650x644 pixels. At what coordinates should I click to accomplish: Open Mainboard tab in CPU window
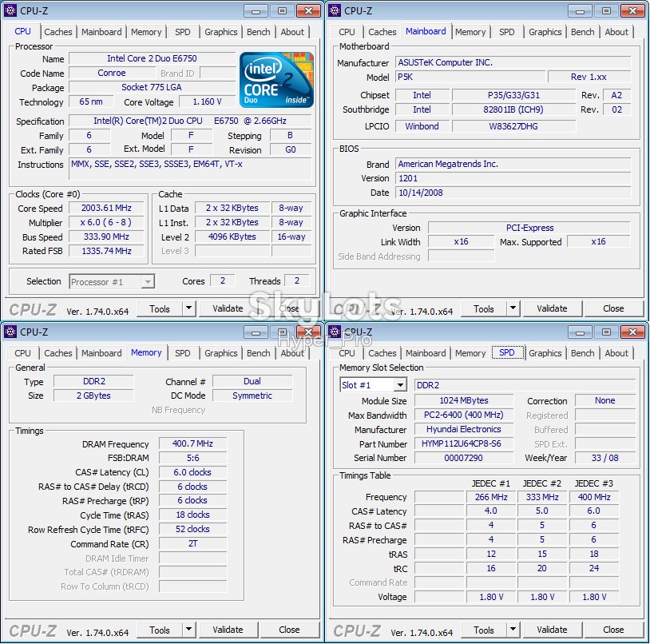(101, 32)
